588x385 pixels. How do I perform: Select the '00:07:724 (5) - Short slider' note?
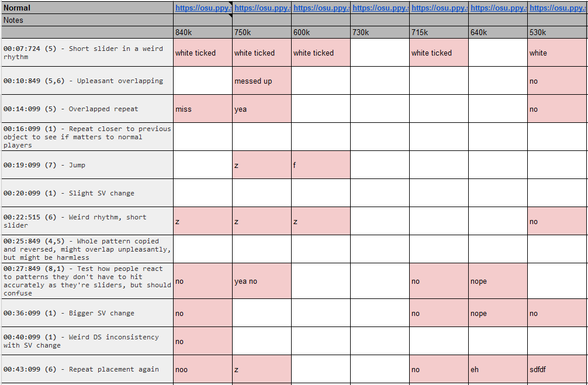pyautogui.click(x=87, y=53)
